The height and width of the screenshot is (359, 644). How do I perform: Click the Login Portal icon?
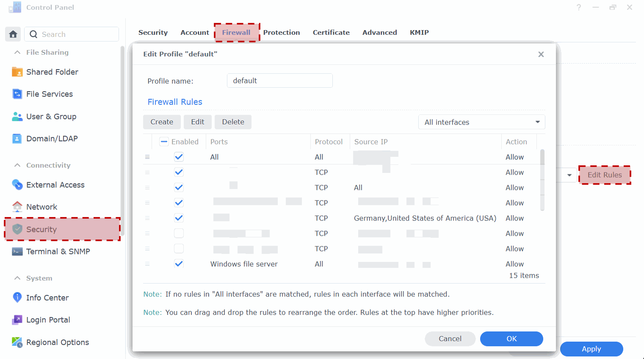17,320
